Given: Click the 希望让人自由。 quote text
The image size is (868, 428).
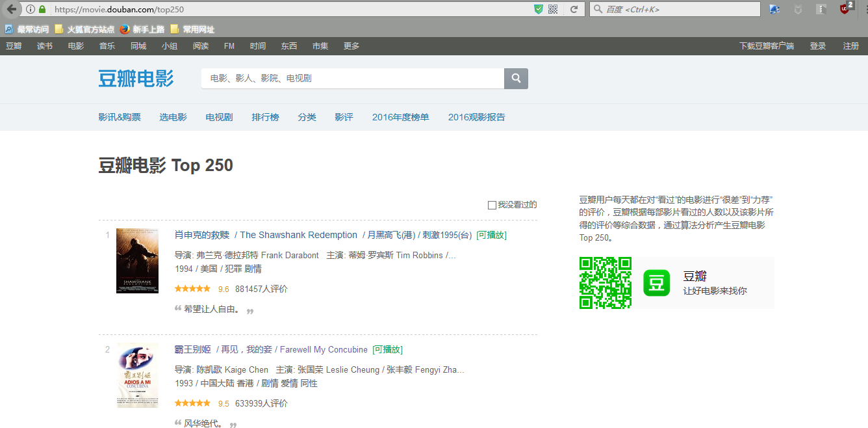Looking at the screenshot, I should (x=212, y=310).
